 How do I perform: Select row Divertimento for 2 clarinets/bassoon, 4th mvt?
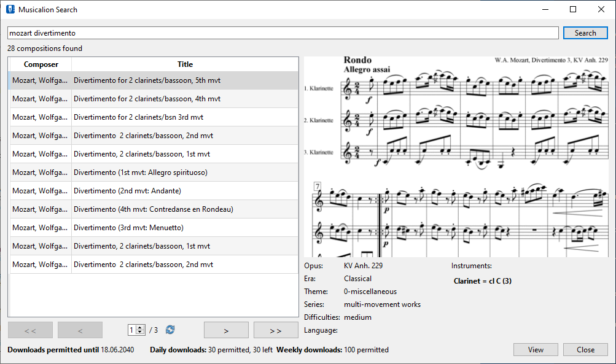pos(154,99)
